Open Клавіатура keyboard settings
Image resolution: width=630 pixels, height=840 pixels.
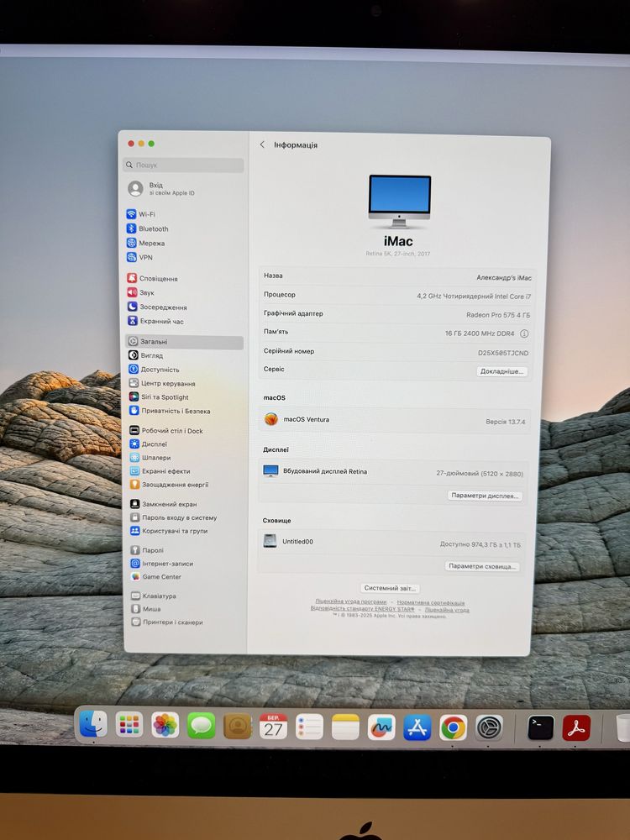pyautogui.click(x=154, y=596)
